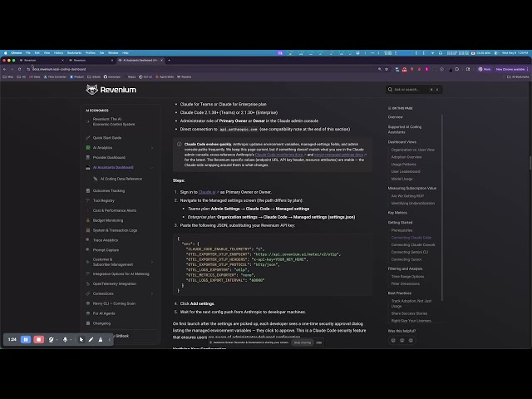The height and width of the screenshot is (399, 532).
Task: Open AI Coding Data Reference page
Action: tap(121, 179)
